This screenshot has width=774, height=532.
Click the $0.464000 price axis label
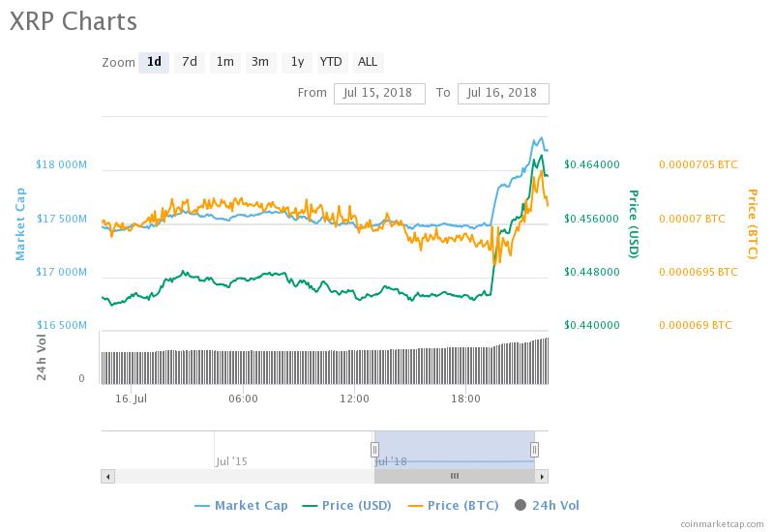592,164
